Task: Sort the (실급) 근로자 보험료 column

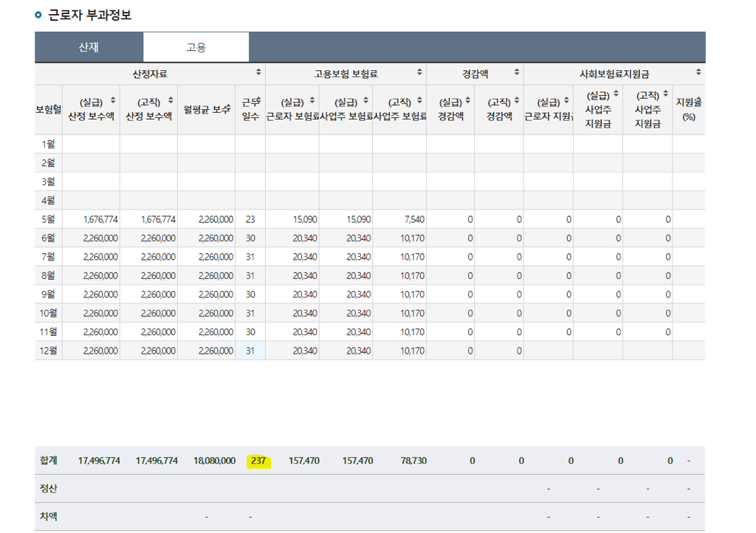Action: pyautogui.click(x=312, y=100)
